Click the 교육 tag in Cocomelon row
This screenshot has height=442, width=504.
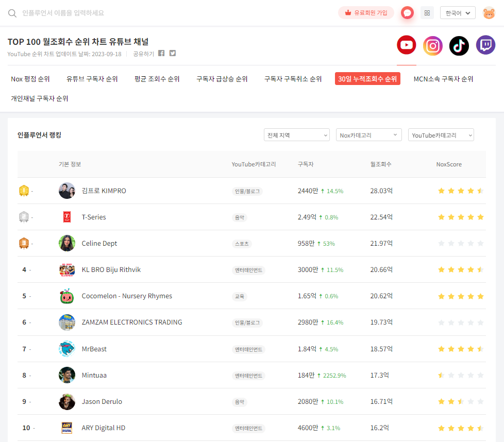point(240,297)
